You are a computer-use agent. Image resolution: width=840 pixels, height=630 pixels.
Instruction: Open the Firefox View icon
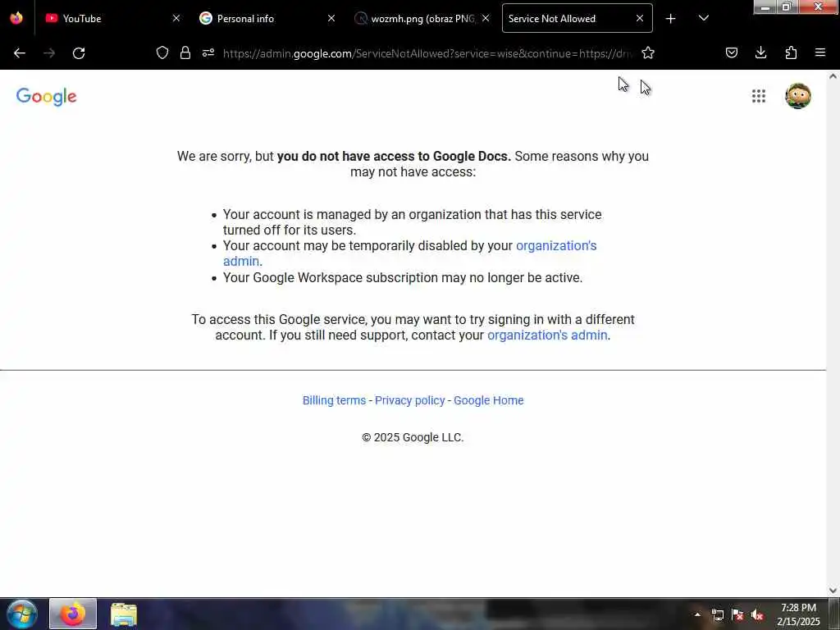(16, 18)
